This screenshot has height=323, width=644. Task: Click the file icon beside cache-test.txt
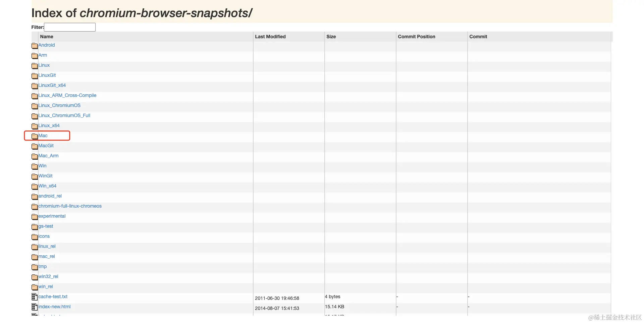point(34,297)
